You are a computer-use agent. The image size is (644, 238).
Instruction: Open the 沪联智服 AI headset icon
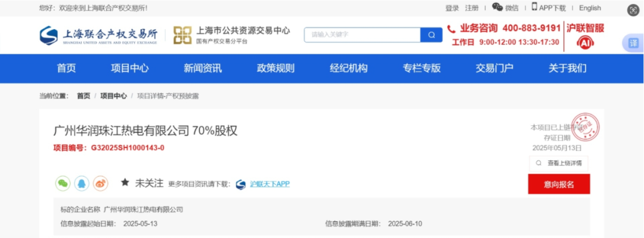586,42
